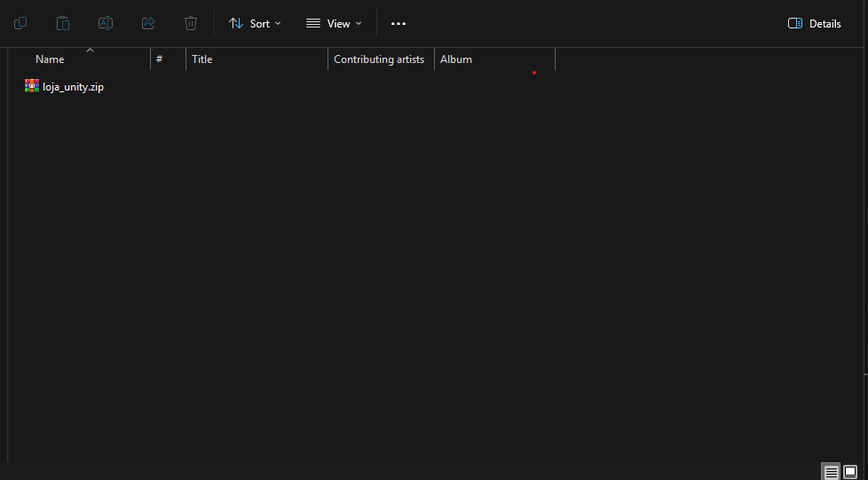
Task: Switch to details list view in status bar
Action: 831,471
